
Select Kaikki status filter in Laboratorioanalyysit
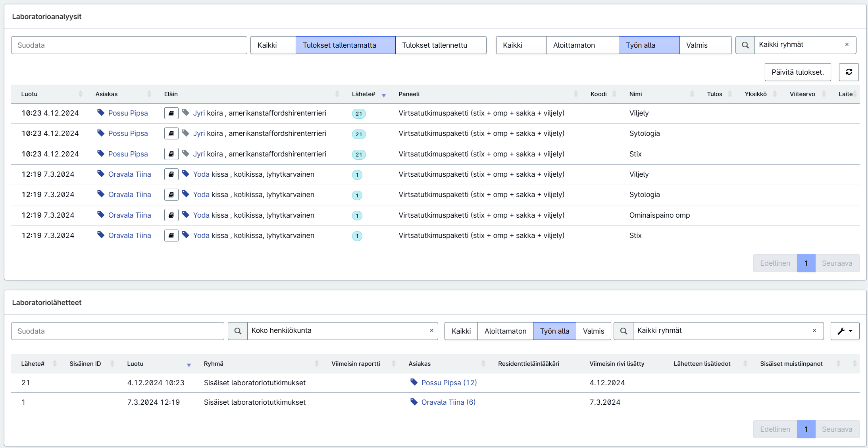[x=521, y=45]
